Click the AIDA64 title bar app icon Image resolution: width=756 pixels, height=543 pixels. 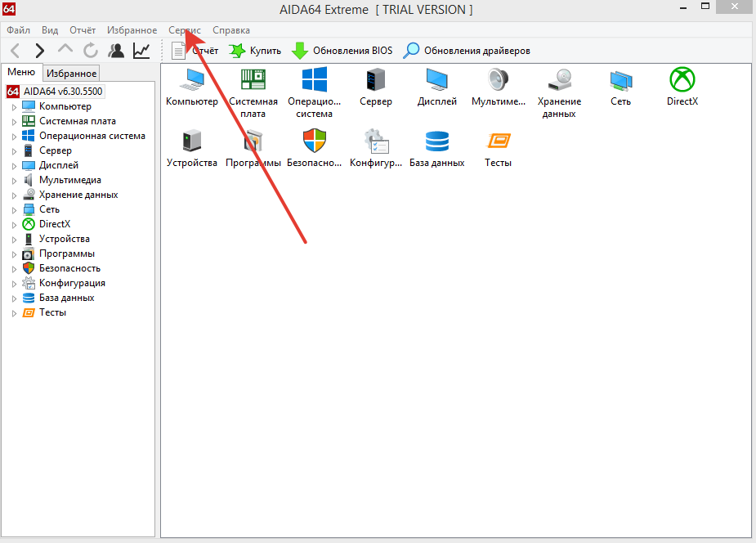(9, 9)
